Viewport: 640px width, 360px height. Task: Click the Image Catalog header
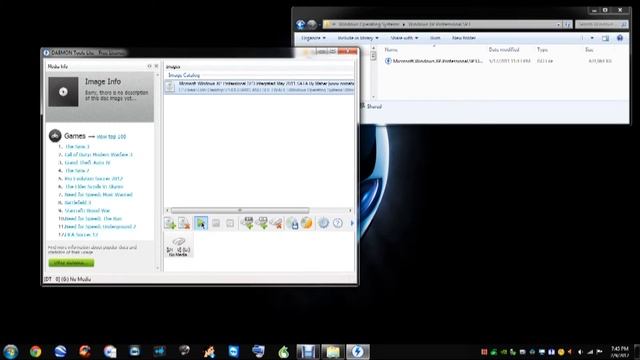(x=184, y=76)
